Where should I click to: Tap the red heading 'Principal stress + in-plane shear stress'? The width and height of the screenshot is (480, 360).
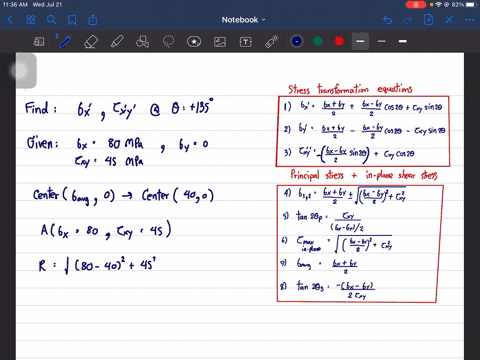(x=364, y=175)
